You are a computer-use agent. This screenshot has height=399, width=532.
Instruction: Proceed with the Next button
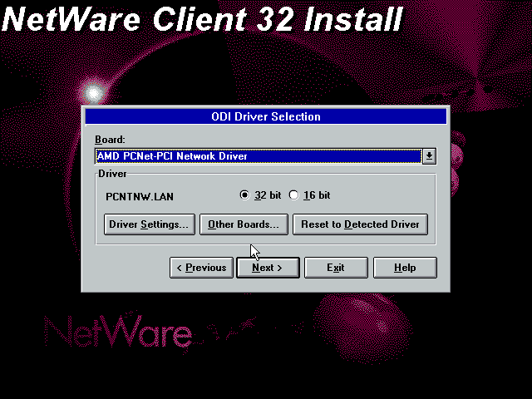tap(268, 268)
